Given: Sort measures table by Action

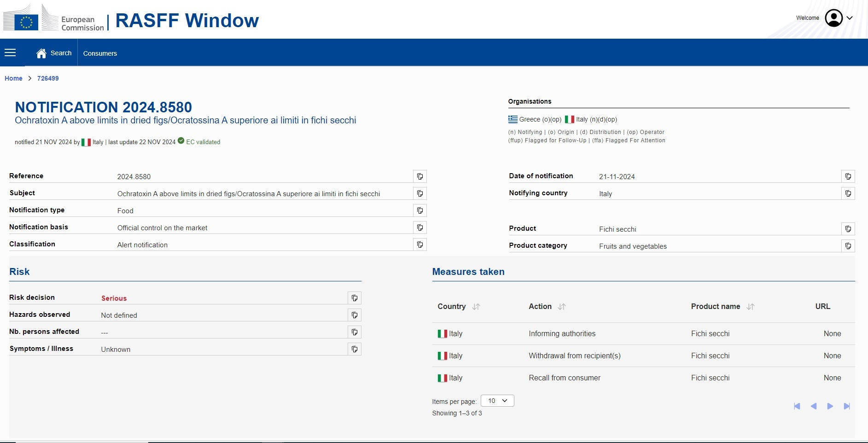Looking at the screenshot, I should click(x=562, y=307).
